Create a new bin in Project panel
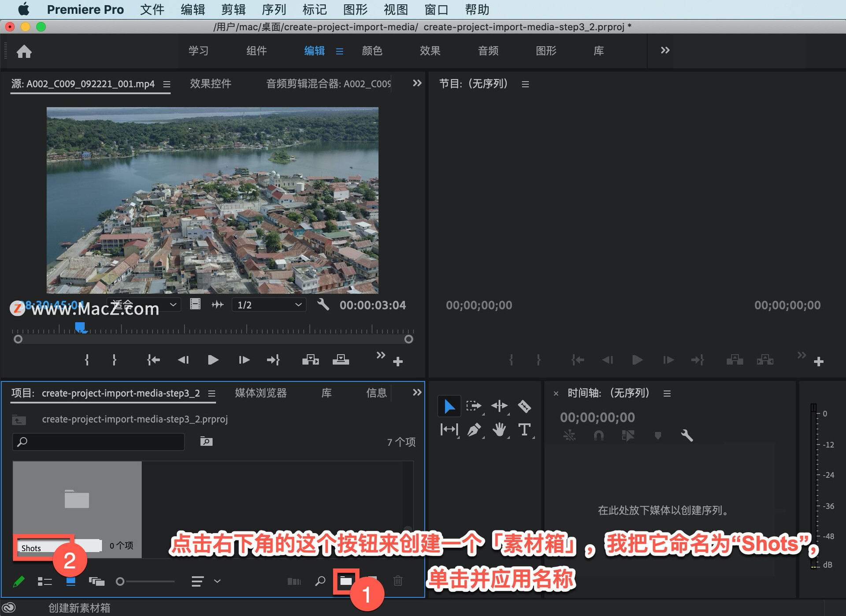The image size is (846, 616). [346, 581]
